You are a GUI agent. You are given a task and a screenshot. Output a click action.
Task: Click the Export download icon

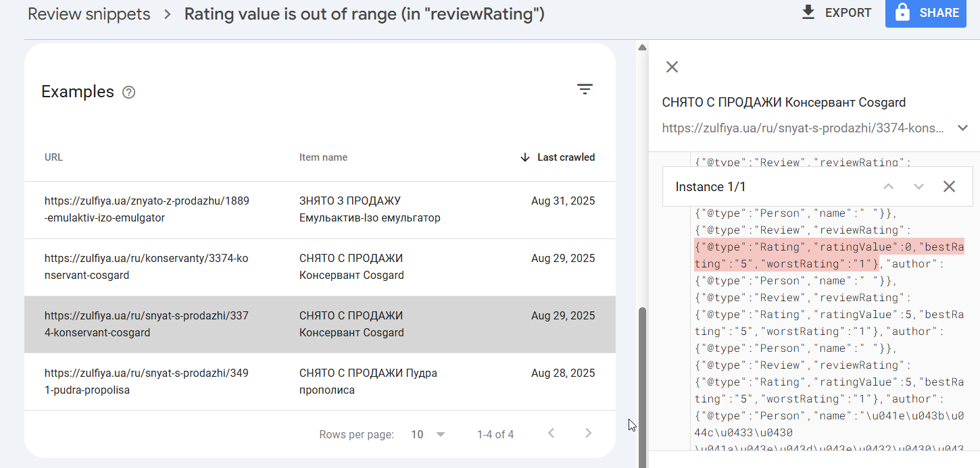(x=808, y=13)
